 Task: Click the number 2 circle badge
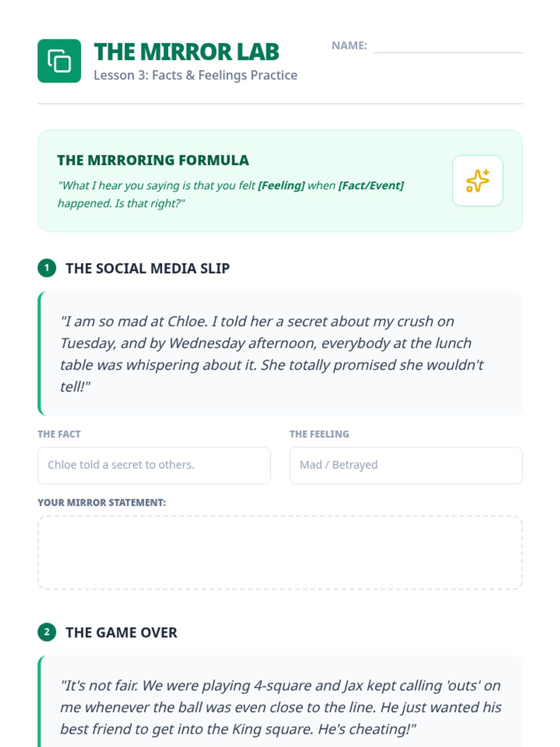tap(47, 632)
